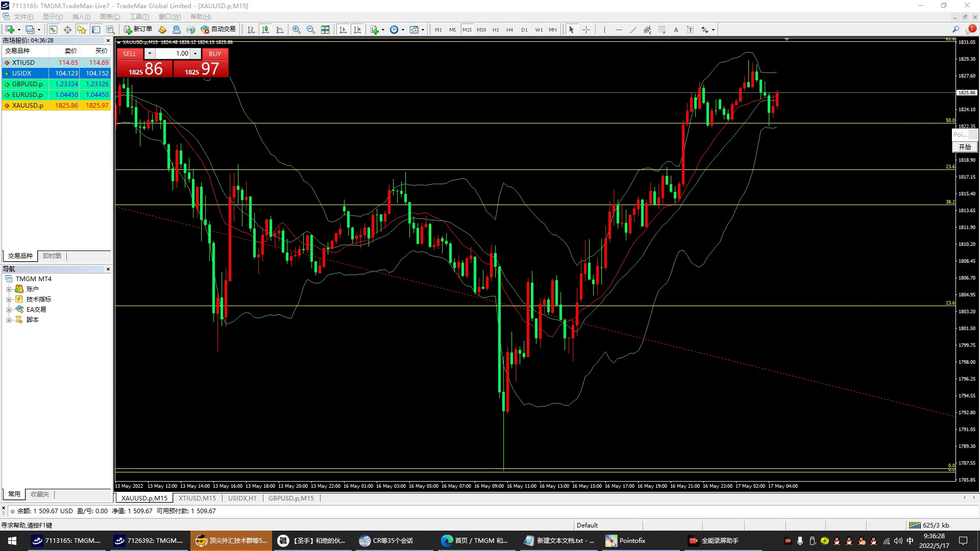The height and width of the screenshot is (551, 980).
Task: Toggle the AutoTrading button
Action: [x=218, y=30]
